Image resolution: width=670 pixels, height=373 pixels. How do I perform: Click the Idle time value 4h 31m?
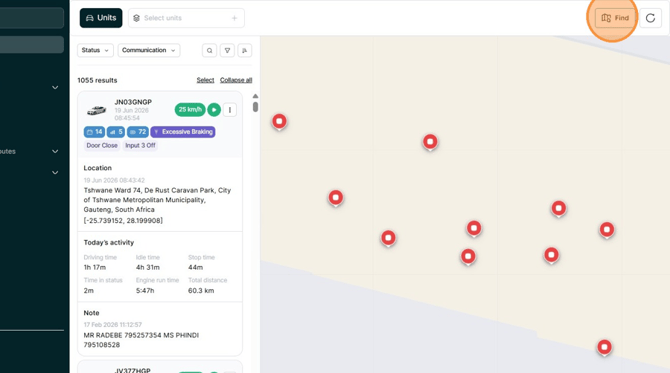(x=148, y=267)
